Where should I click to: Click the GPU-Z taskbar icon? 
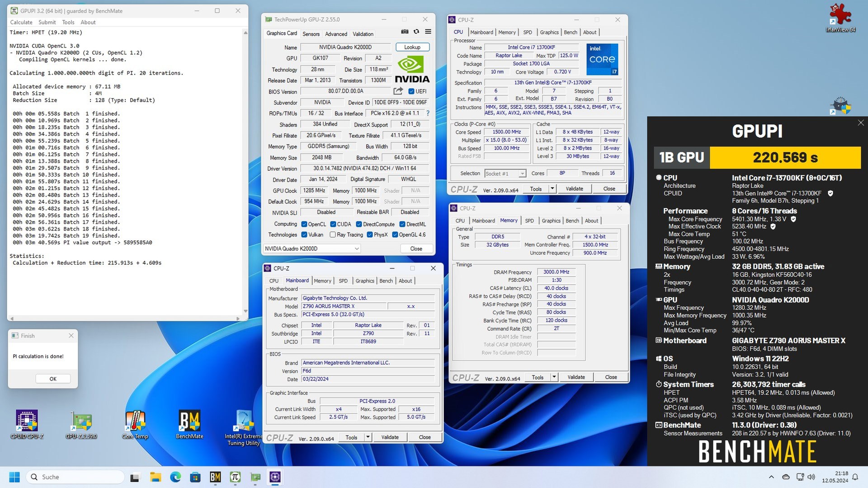pyautogui.click(x=255, y=477)
